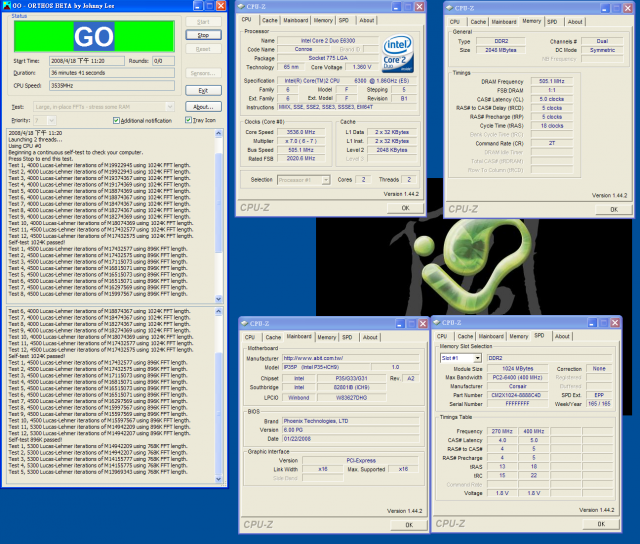Image resolution: width=640 pixels, height=544 pixels.
Task: Click the Exit button in ORTHOS
Action: point(203,91)
